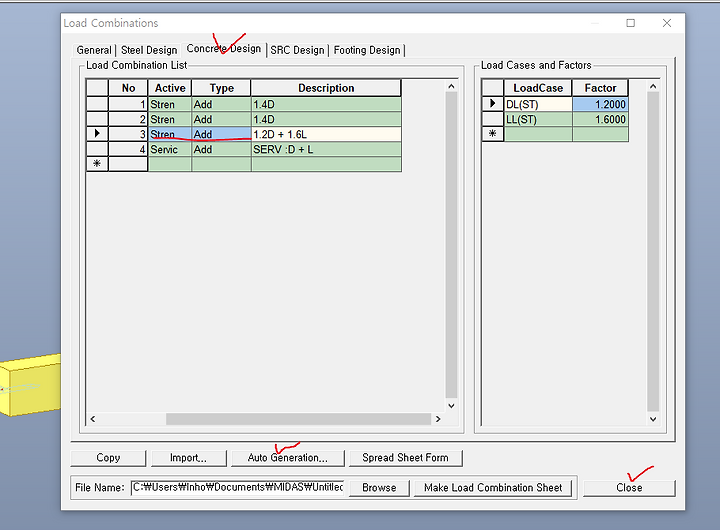Open the Steel Design tab
The width and height of the screenshot is (720, 530).
pyautogui.click(x=149, y=50)
